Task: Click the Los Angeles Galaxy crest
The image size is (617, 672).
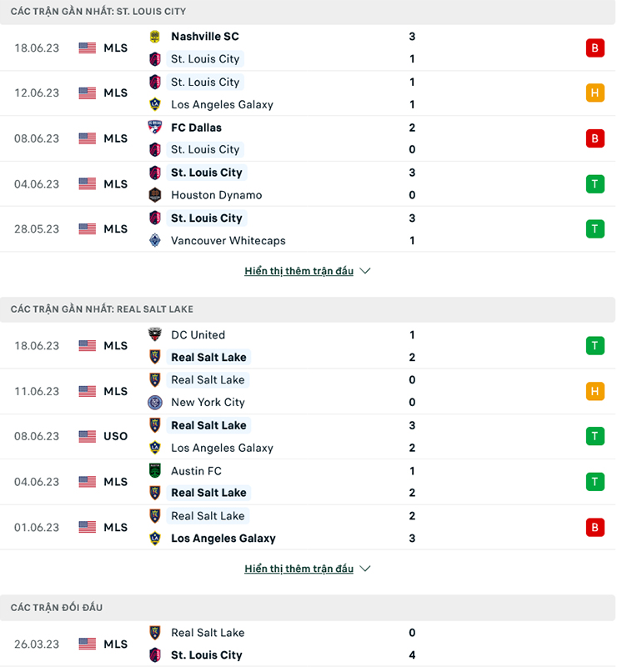Action: point(153,104)
